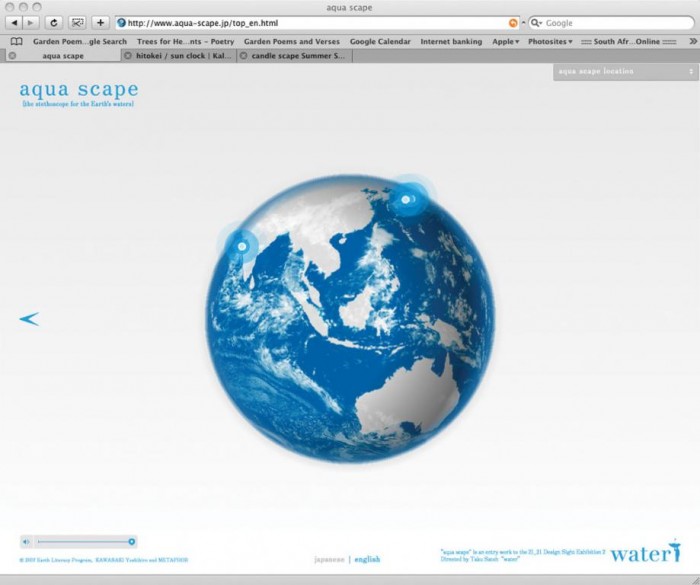Open Garden Poem...gle Search bookmark
The width and height of the screenshot is (700, 585).
[x=80, y=42]
